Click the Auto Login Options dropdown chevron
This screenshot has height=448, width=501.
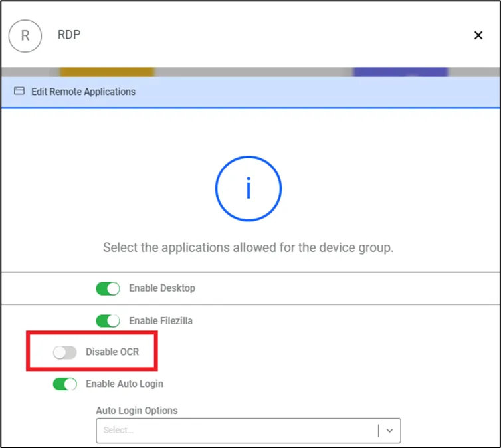pos(389,431)
